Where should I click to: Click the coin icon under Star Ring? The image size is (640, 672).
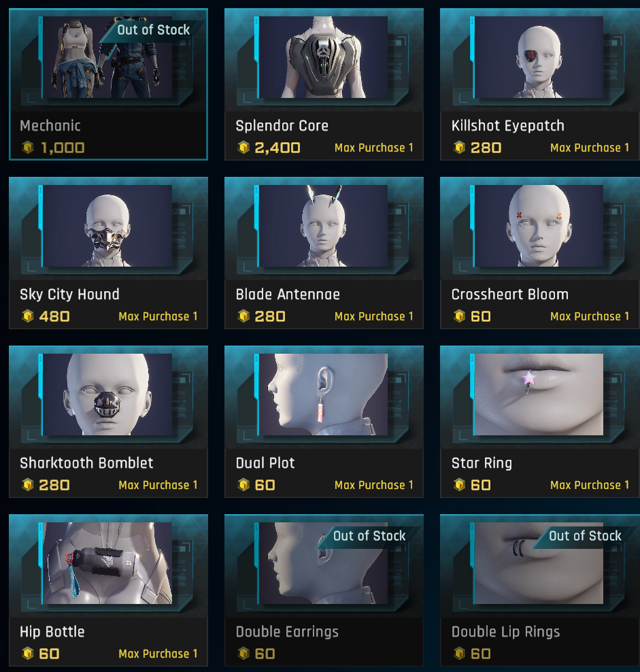[459, 485]
